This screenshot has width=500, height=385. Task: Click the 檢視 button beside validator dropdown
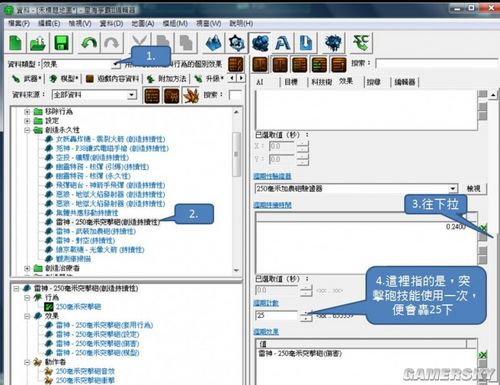tap(474, 189)
